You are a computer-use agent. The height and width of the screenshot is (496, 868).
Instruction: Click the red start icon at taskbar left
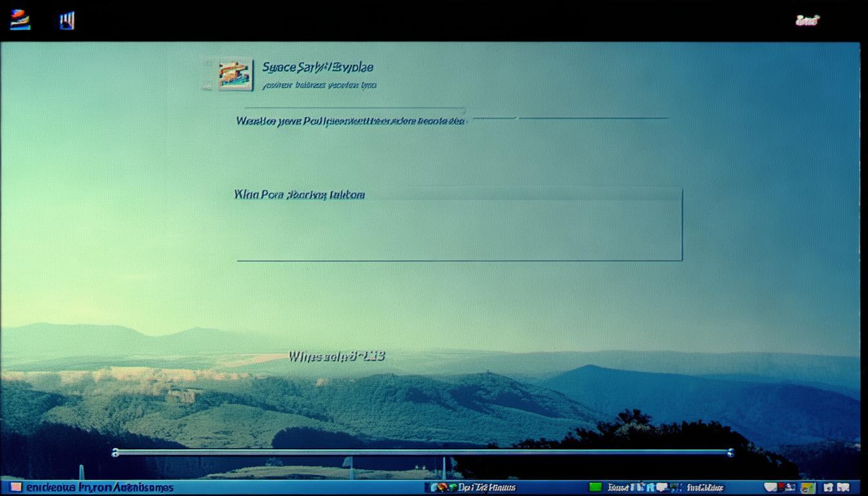coord(15,488)
